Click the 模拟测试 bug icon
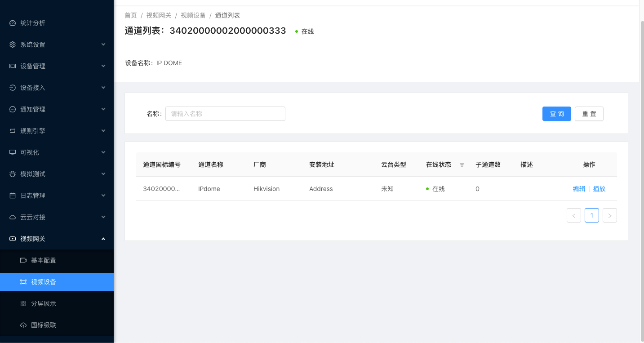 point(13,174)
